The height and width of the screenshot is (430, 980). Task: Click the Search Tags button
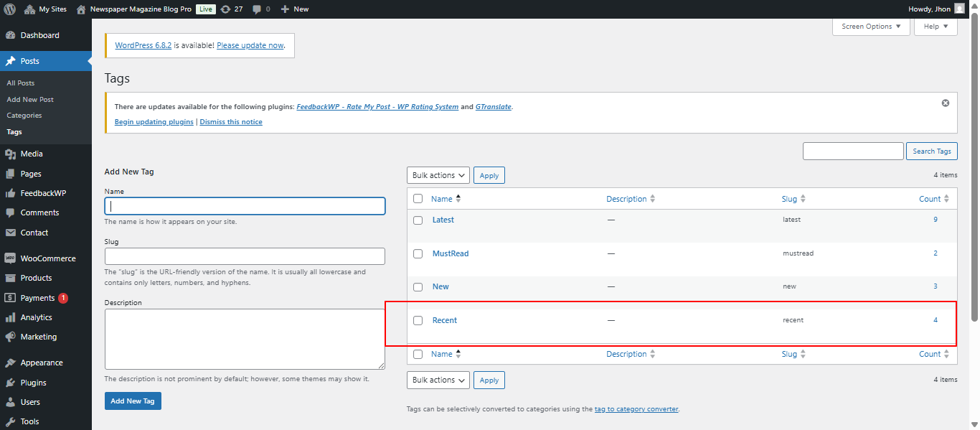[x=932, y=151]
